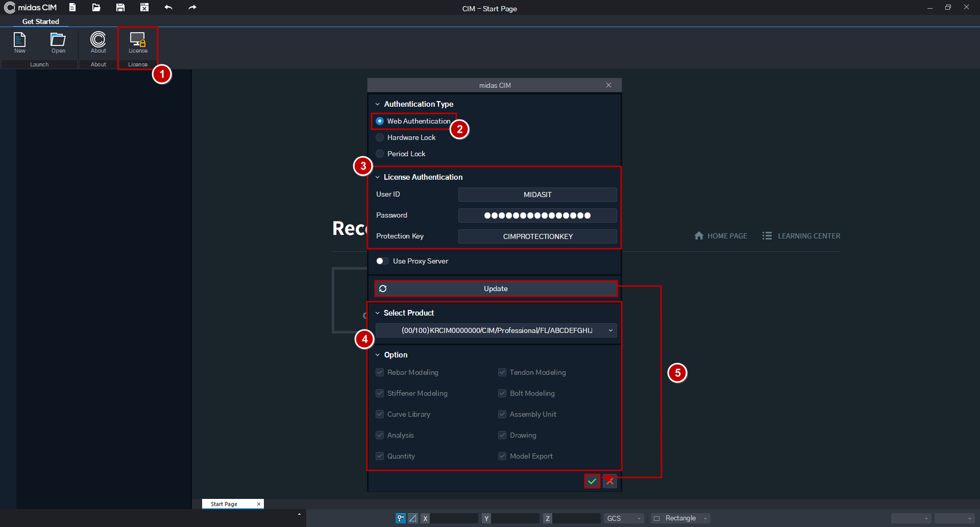
Task: Click the midas CIM logo icon
Action: 10,8
